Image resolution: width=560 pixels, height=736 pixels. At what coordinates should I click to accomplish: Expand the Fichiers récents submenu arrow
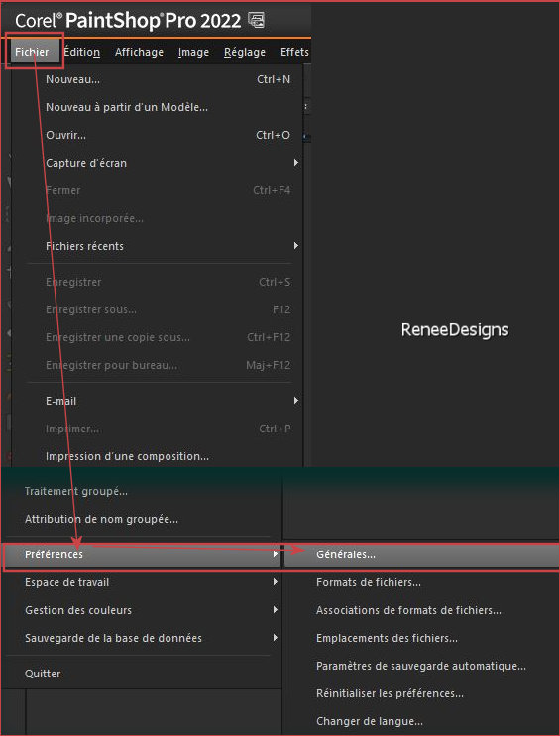[x=296, y=245]
